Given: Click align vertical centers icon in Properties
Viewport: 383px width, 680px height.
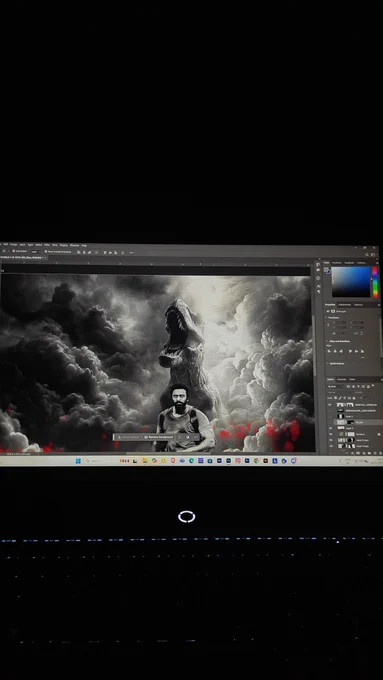Looking at the screenshot, I should point(357,351).
